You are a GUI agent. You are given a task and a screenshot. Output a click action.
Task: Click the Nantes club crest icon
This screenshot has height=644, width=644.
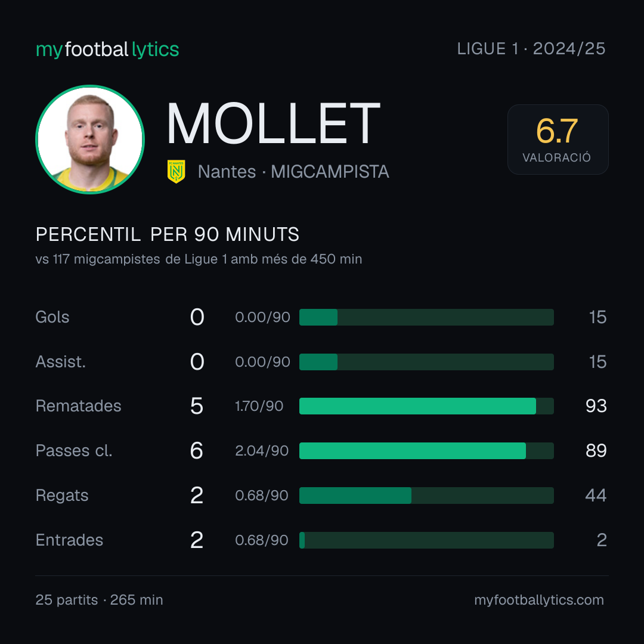pyautogui.click(x=176, y=171)
